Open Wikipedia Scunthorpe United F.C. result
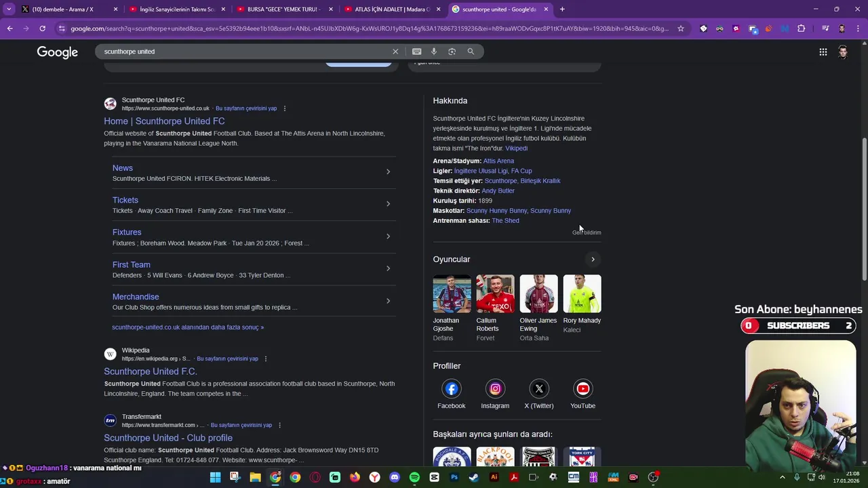Screen dimensions: 868x488 (151, 371)
